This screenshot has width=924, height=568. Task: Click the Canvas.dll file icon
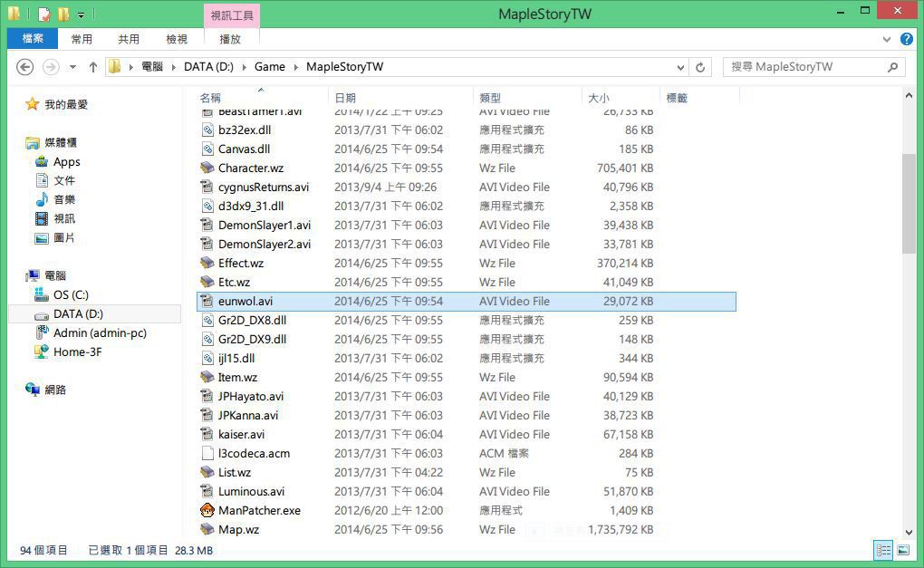click(x=207, y=149)
